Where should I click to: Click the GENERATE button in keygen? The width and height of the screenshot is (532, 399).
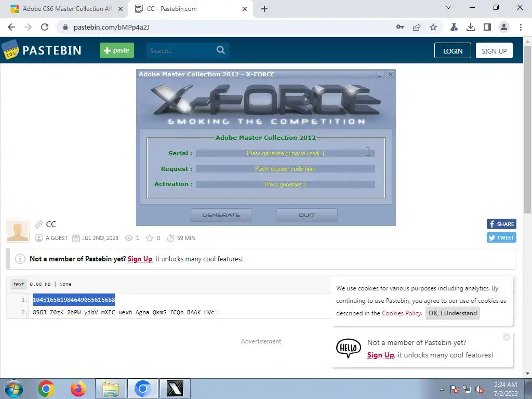pyautogui.click(x=221, y=215)
